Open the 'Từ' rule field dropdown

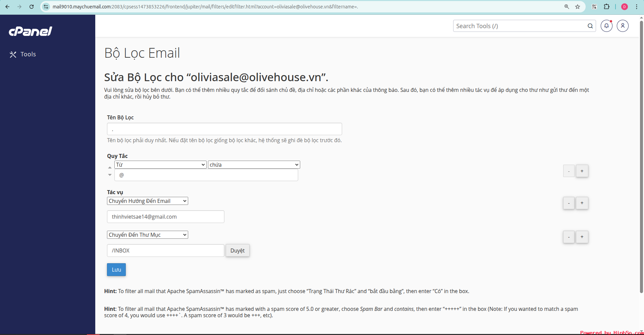[160, 165]
